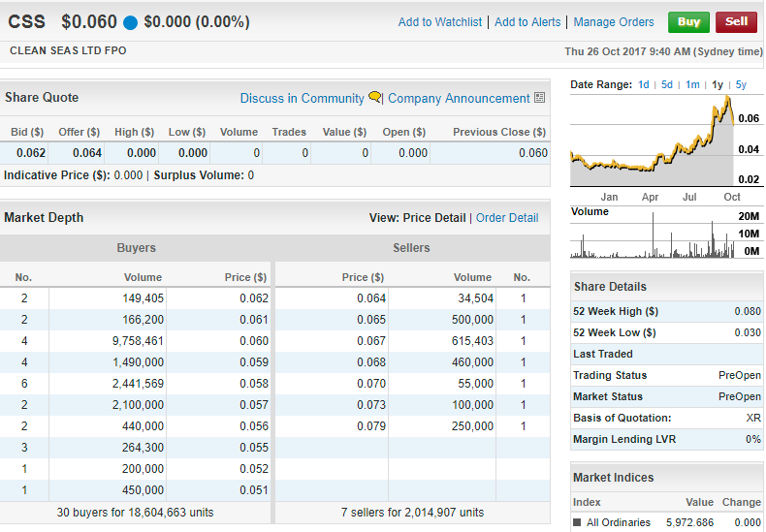Click the green Buy button
The width and height of the screenshot is (766, 532).
click(x=688, y=22)
